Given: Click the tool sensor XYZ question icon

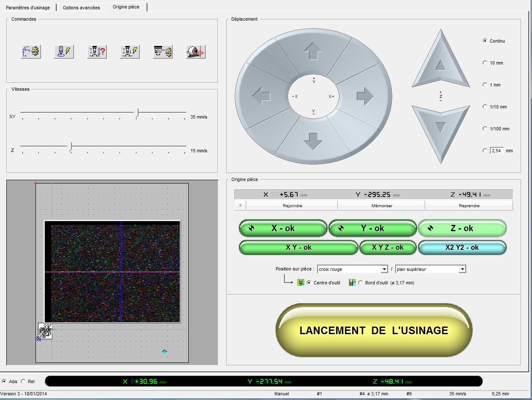Looking at the screenshot, I should [97, 51].
